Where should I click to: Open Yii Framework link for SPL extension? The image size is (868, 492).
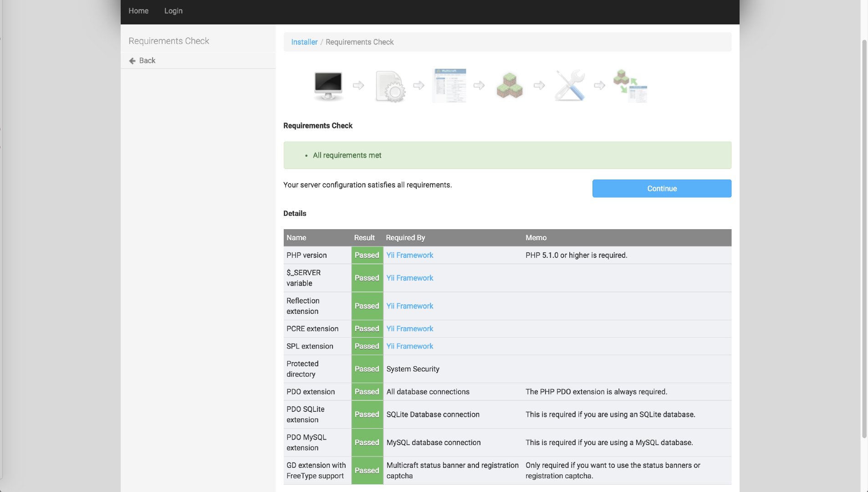(x=409, y=346)
